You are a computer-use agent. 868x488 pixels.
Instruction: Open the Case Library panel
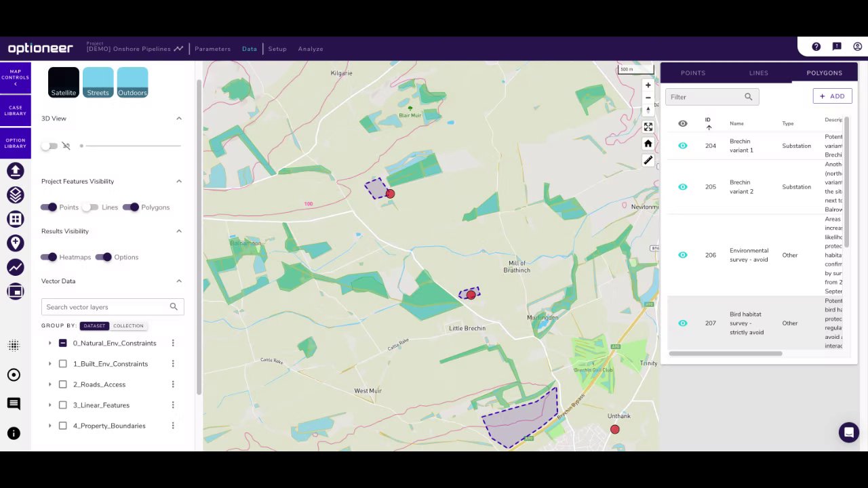pos(15,110)
